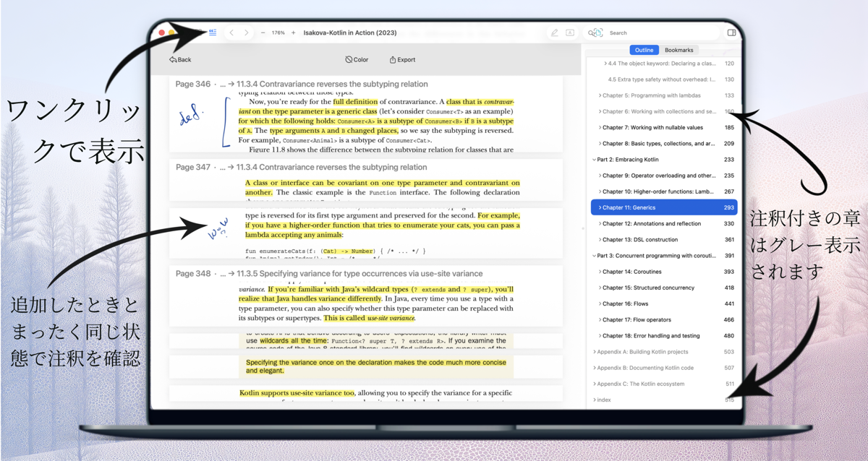868x461 pixels.
Task: Select the pencil markup tool
Action: click(554, 33)
